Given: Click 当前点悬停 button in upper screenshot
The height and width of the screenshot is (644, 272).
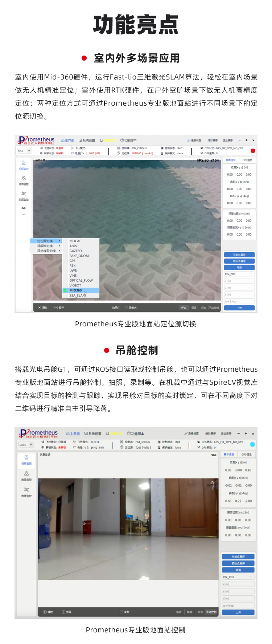Looking at the screenshot, I should tap(239, 255).
